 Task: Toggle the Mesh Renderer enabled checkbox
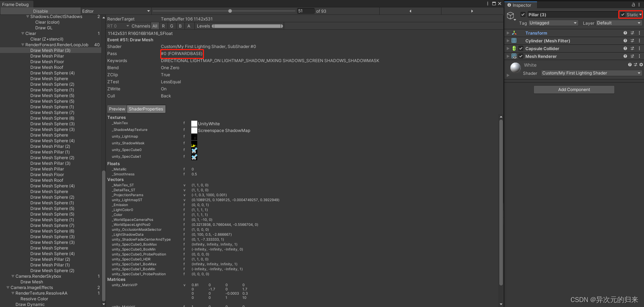pos(521,56)
